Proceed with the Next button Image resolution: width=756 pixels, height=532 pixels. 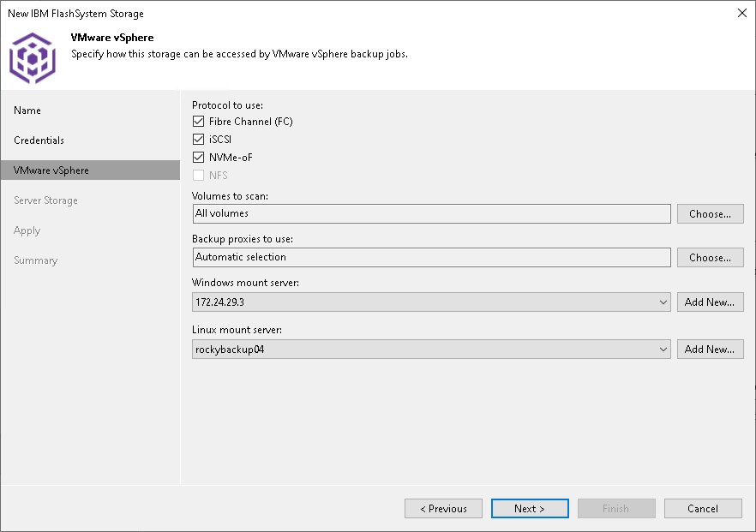(x=530, y=508)
